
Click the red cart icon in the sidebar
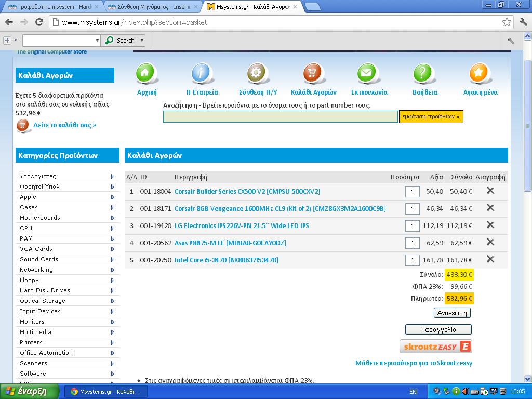[23, 126]
